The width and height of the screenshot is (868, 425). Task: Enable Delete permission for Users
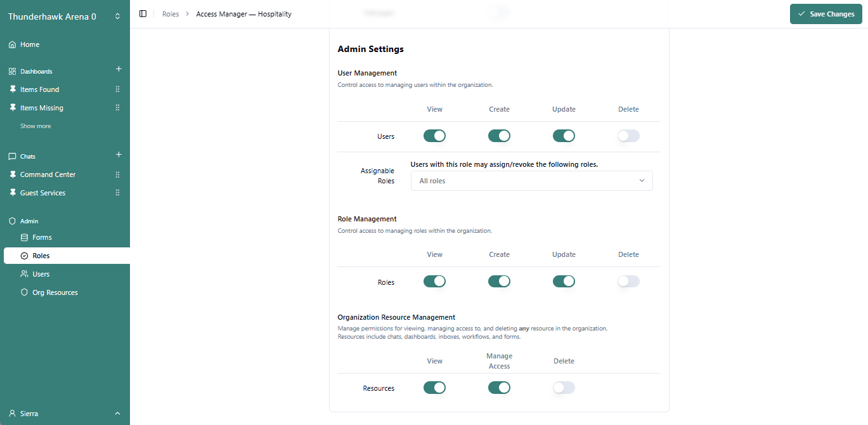tap(628, 136)
